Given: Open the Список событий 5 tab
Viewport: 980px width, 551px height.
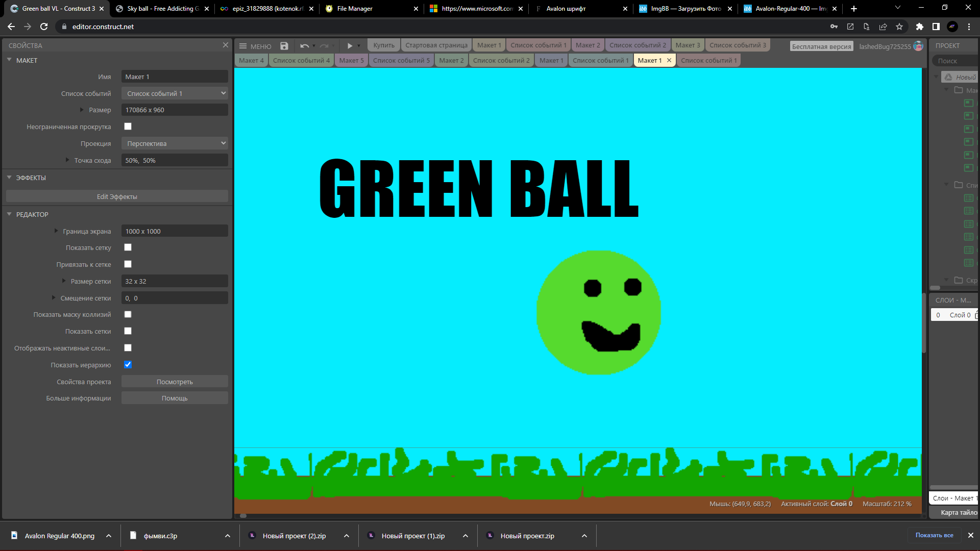Looking at the screenshot, I should [401, 60].
